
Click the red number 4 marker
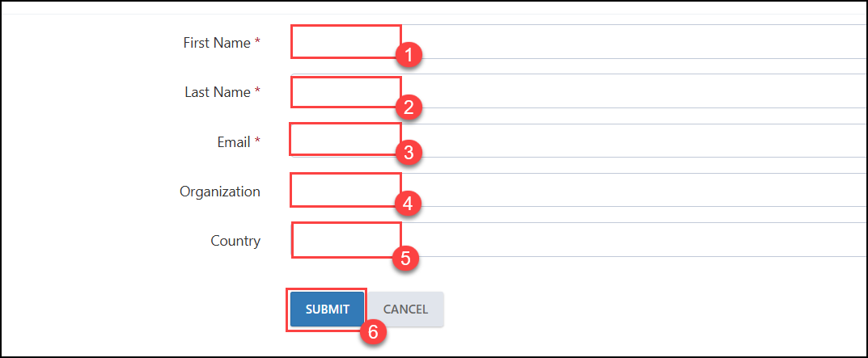pyautogui.click(x=408, y=204)
